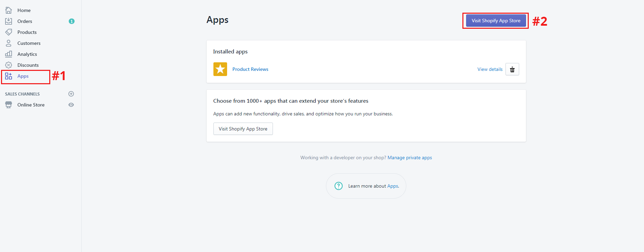Click the Product Reviews app name link
Image resolution: width=644 pixels, height=252 pixels.
click(250, 69)
